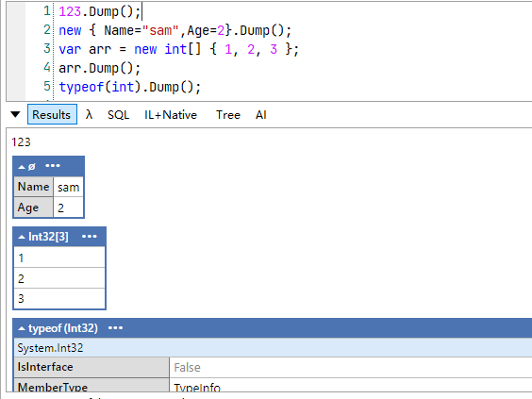The height and width of the screenshot is (399, 532).
Task: Open options menu of typeof (Int32) table
Action: point(115,328)
